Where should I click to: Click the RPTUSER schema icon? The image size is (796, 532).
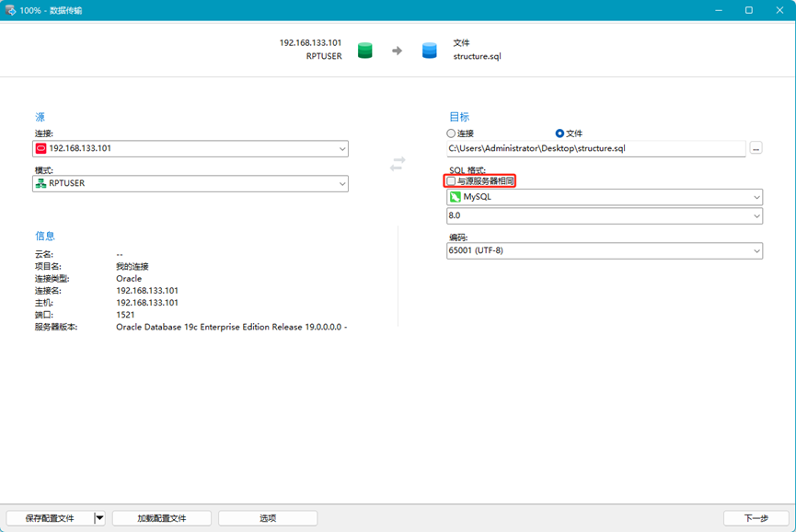[41, 183]
